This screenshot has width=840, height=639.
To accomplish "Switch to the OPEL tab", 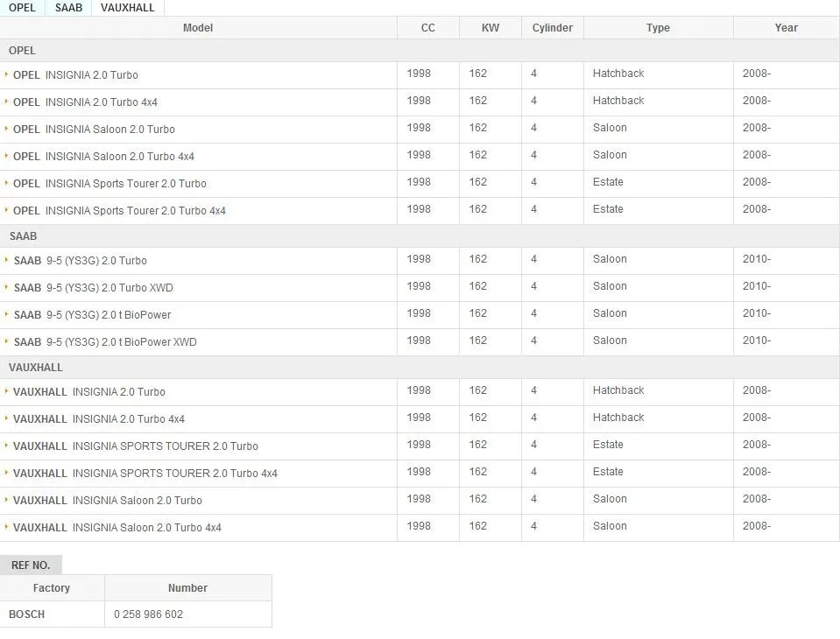I will click(x=22, y=8).
